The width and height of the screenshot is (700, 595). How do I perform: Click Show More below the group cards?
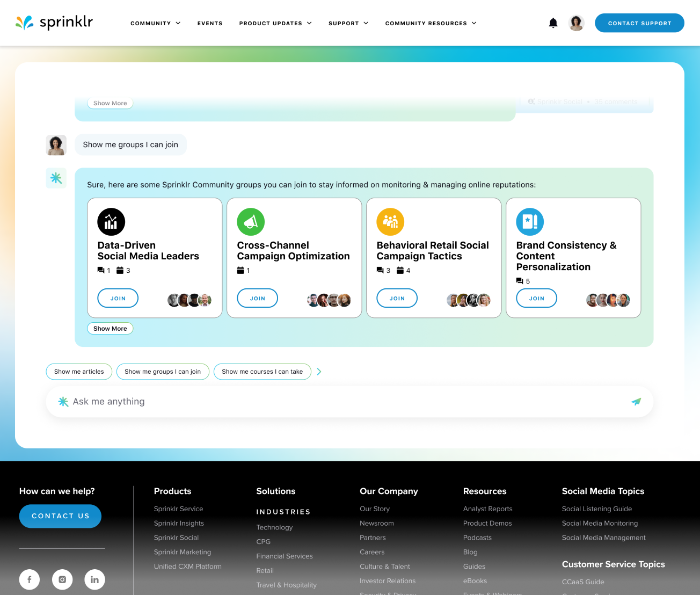click(110, 329)
